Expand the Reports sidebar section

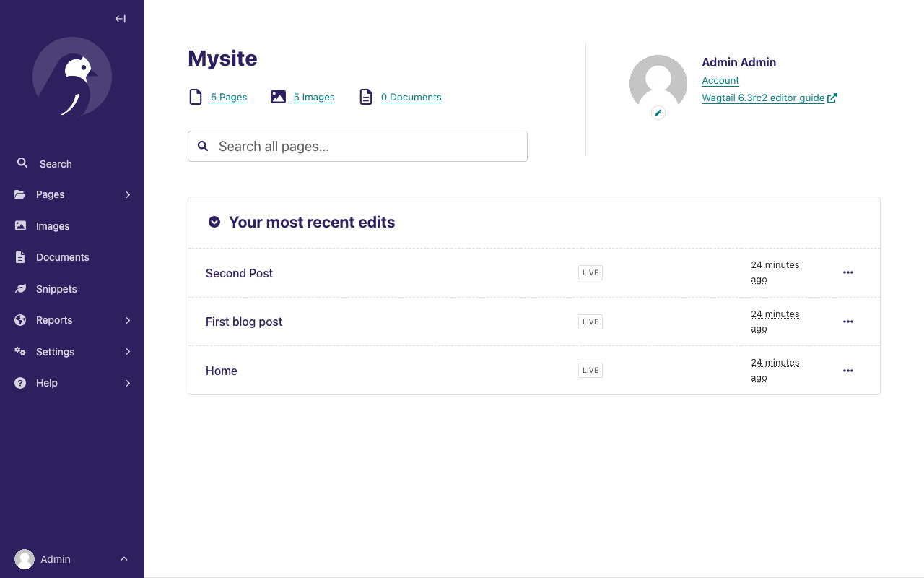pos(128,320)
